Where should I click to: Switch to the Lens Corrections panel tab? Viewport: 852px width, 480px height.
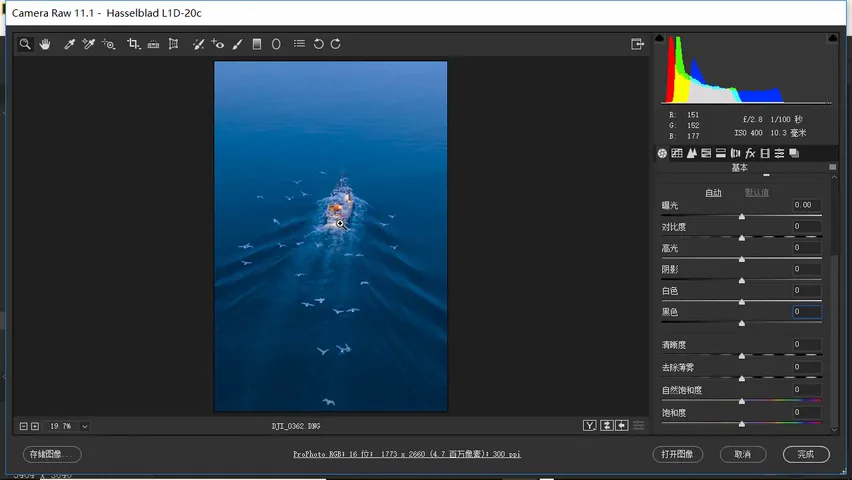[x=736, y=153]
